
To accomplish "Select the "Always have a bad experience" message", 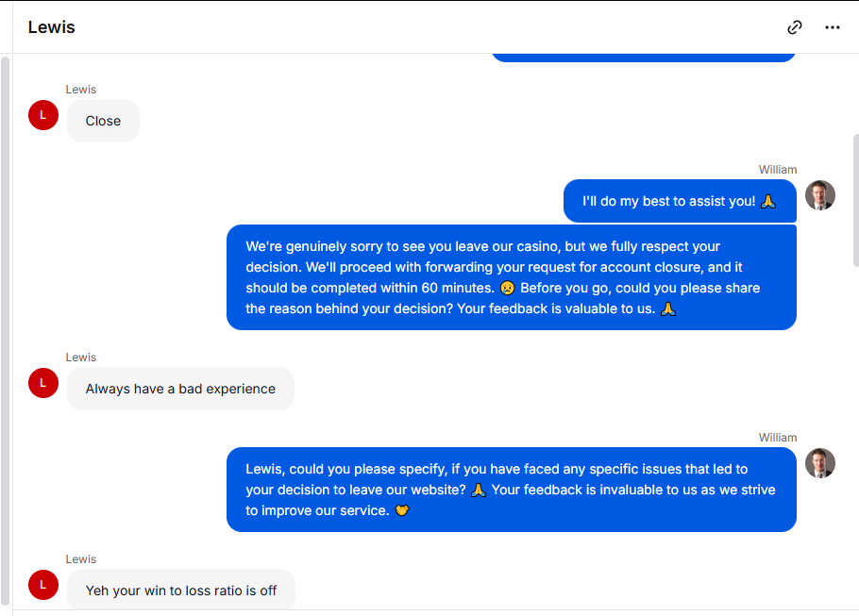I will coord(181,389).
